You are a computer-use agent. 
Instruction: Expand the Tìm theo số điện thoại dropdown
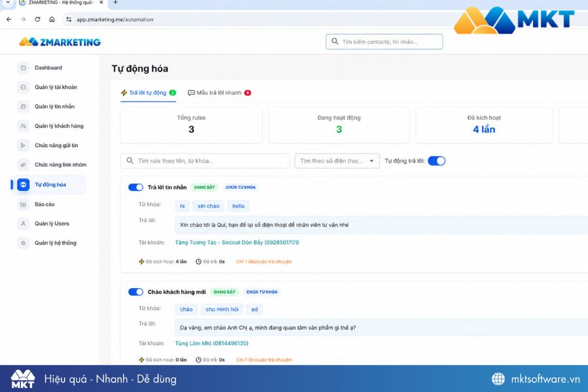click(x=337, y=161)
